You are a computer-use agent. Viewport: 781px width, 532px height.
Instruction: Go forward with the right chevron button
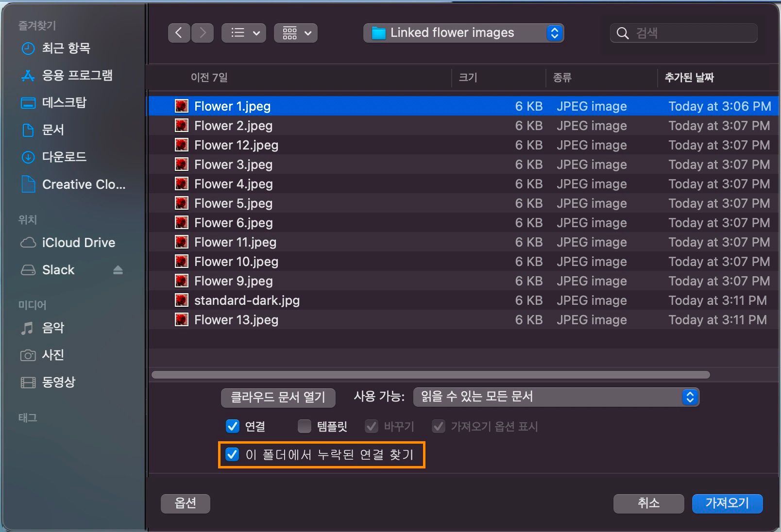click(x=203, y=33)
